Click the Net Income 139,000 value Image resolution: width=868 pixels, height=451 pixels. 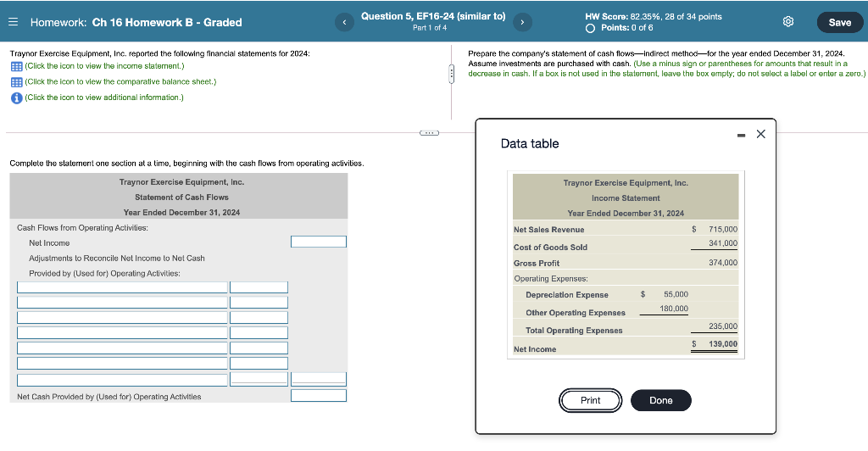[723, 344]
